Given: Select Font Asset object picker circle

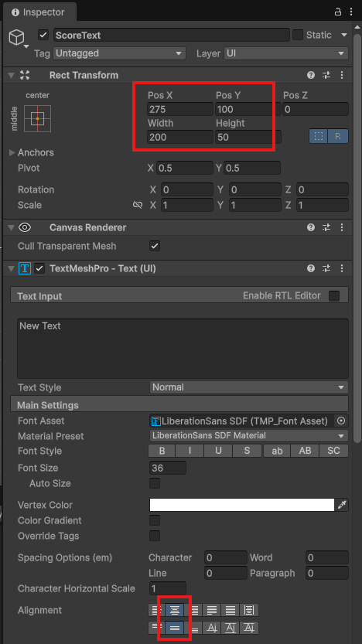Looking at the screenshot, I should click(x=341, y=421).
